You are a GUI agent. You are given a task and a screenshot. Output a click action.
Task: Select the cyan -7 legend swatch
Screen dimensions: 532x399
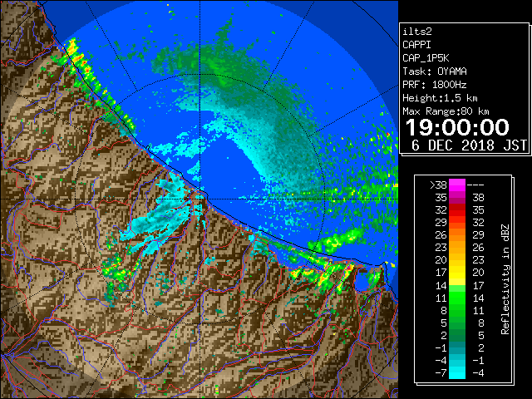(x=457, y=373)
